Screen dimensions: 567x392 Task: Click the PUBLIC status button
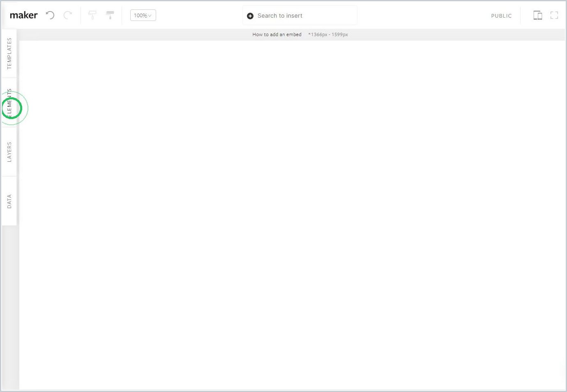[x=501, y=16]
